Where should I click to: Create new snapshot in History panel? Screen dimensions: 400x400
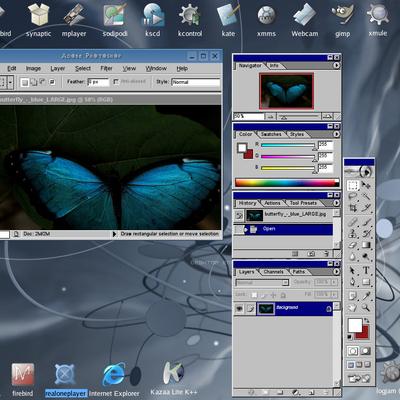[x=311, y=254]
